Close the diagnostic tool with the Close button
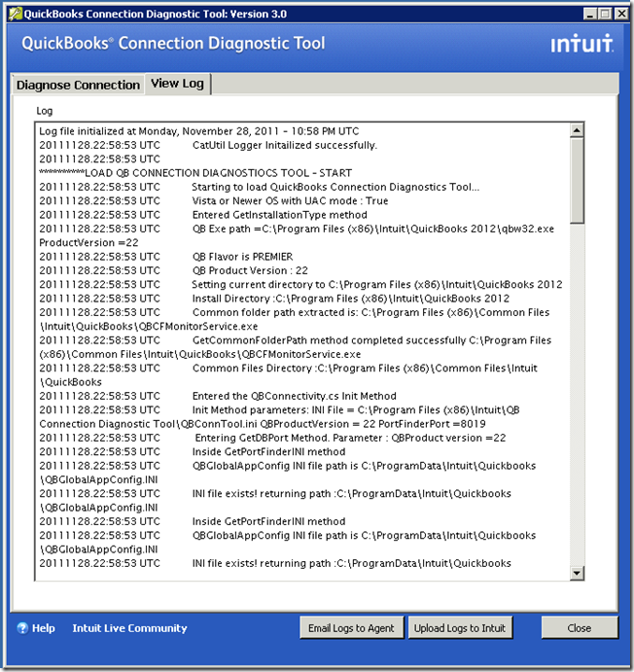 [x=580, y=628]
